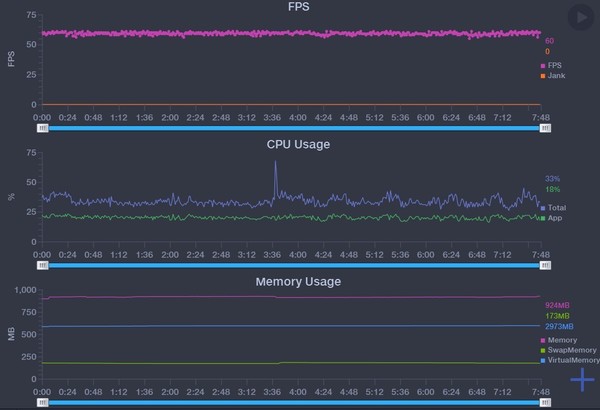Click the 0:00 label on CPU Usage axis
Screen dimensions: 600x410
click(x=42, y=255)
